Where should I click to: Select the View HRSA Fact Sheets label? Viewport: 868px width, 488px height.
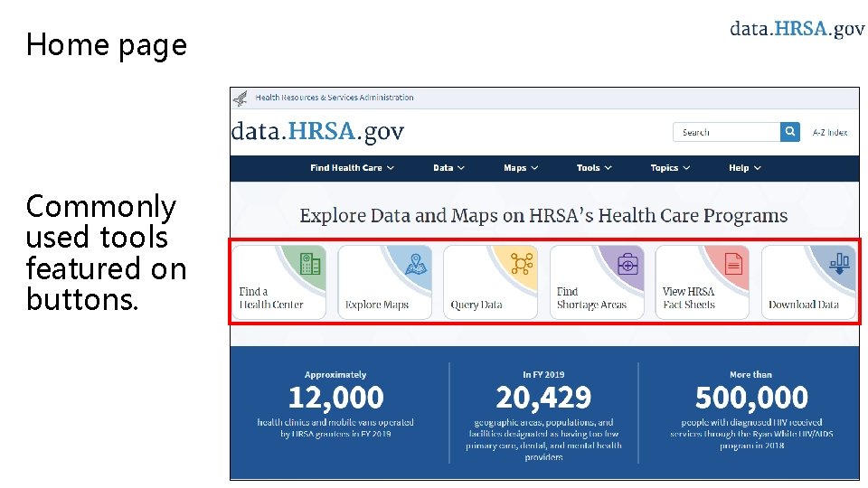tap(689, 297)
